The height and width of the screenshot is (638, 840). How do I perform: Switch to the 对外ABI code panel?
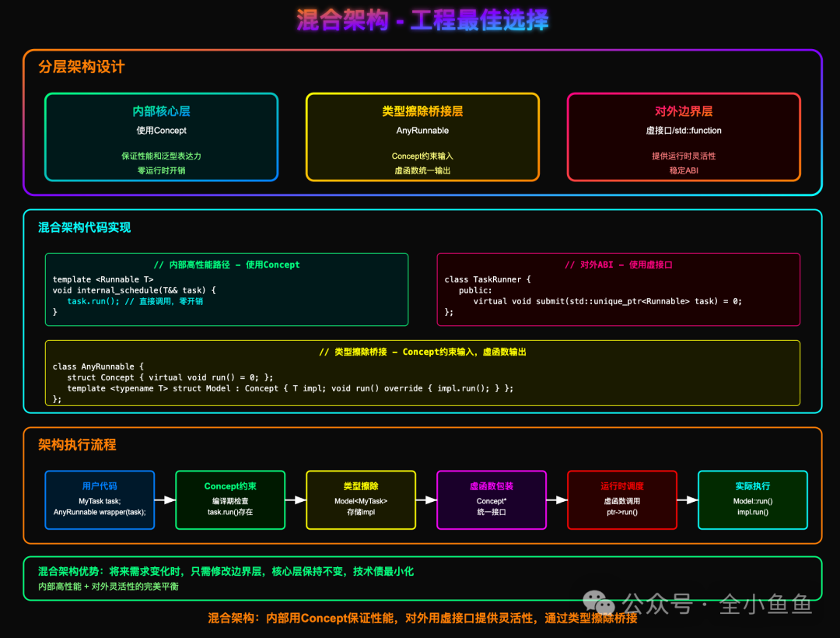click(618, 289)
